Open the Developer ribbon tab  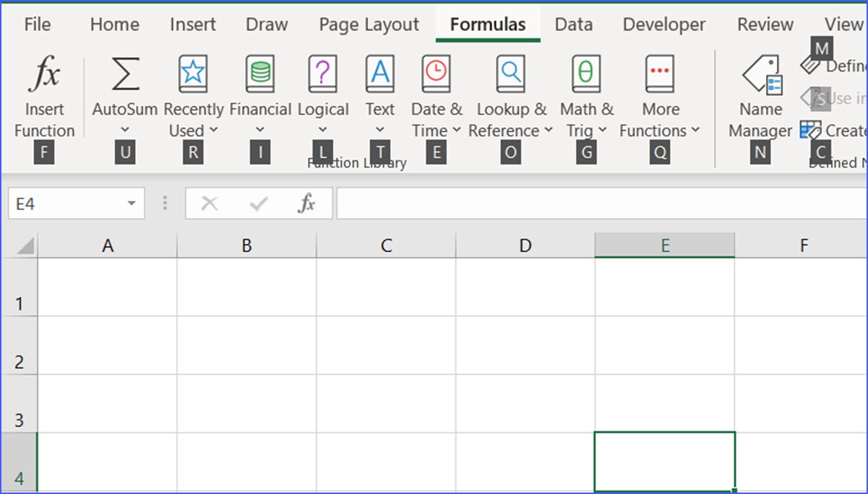tap(663, 24)
